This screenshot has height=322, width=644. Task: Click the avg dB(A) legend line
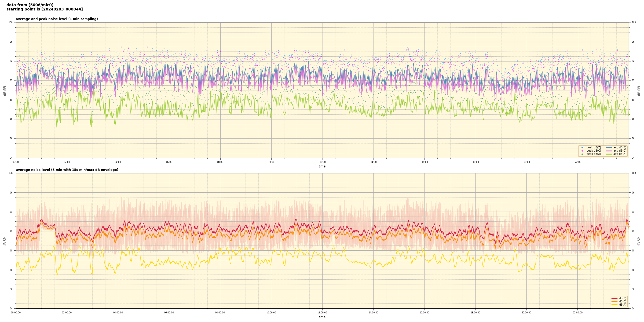[x=609, y=154]
